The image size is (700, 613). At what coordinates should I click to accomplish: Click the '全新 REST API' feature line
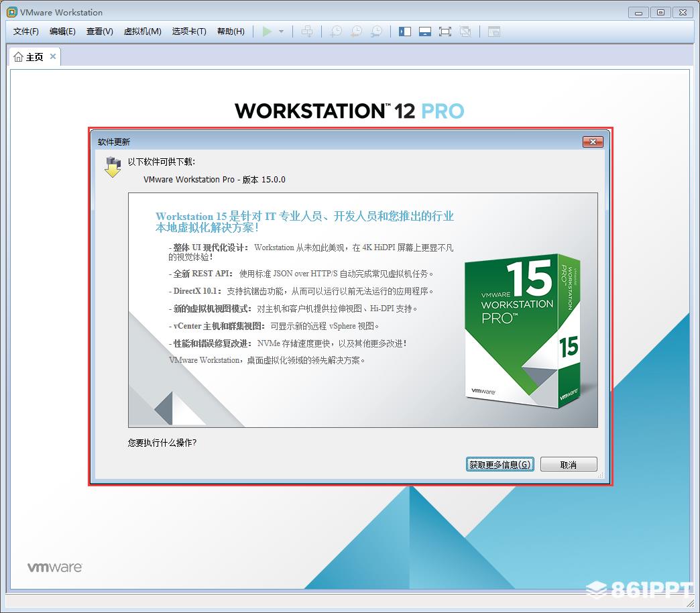[x=301, y=274]
